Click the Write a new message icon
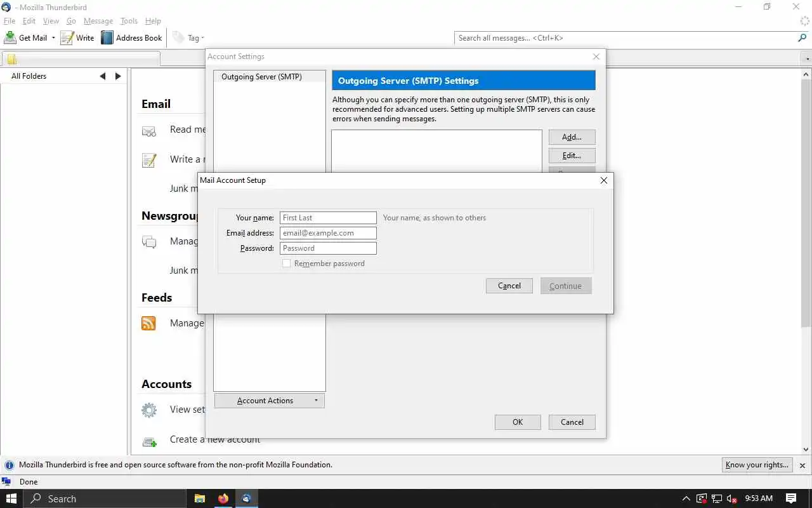 pos(149,160)
